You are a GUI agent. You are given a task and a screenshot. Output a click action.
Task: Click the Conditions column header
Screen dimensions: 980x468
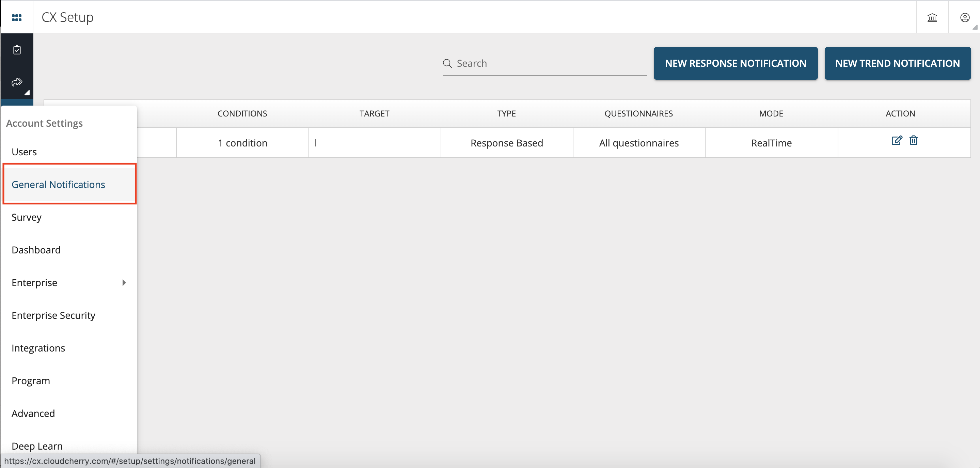pyautogui.click(x=242, y=113)
